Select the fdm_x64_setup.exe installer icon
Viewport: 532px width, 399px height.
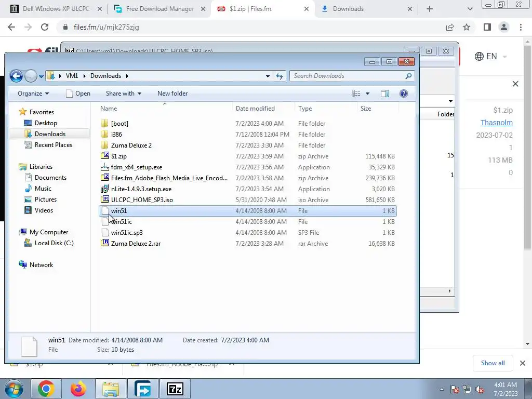coord(105,167)
